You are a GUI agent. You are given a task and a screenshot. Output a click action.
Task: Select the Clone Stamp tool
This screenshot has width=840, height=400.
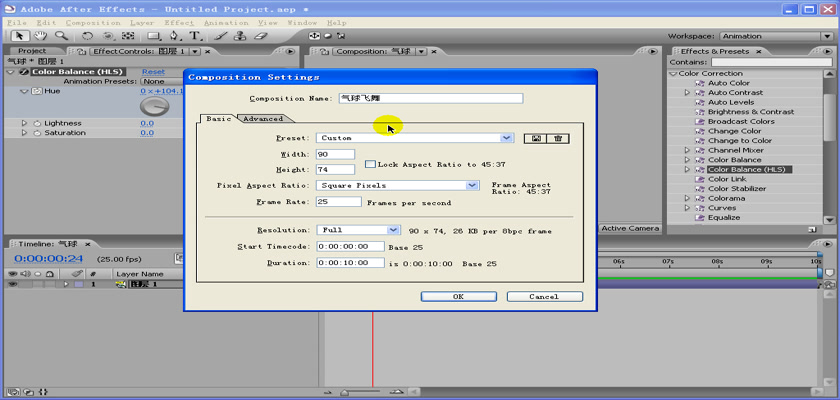[x=238, y=35]
